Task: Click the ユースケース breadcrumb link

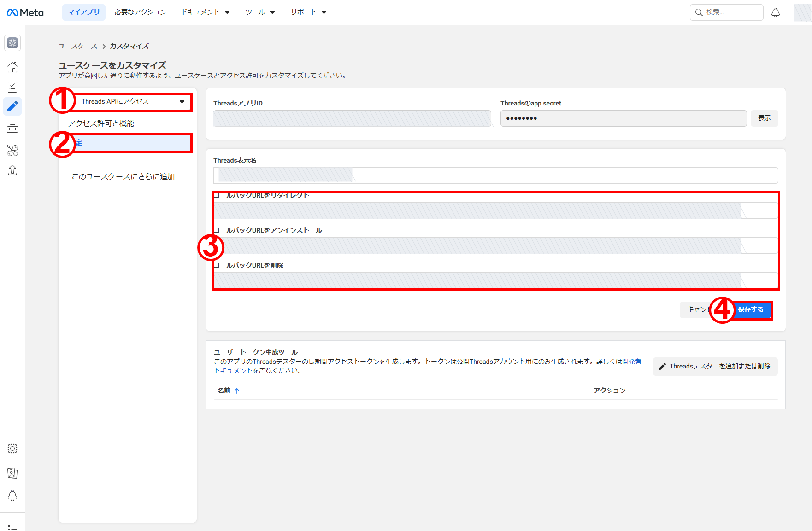Action: pyautogui.click(x=78, y=46)
